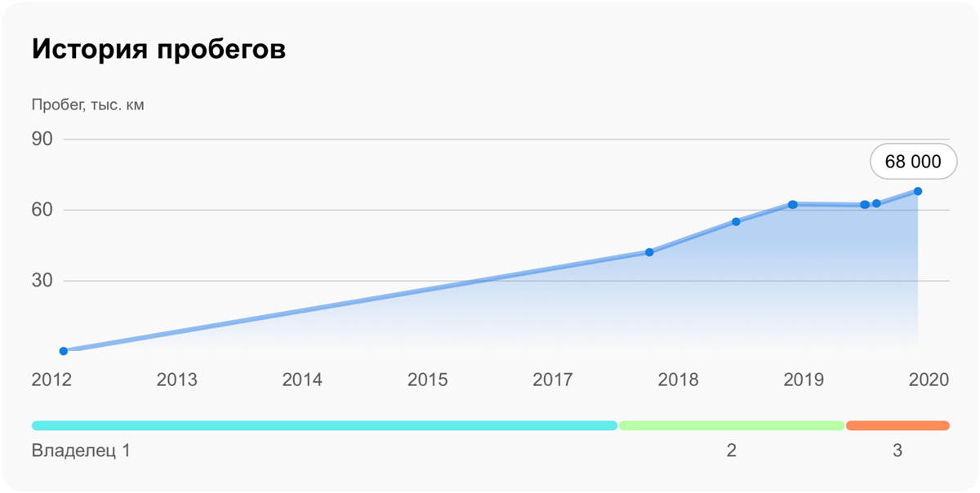Select the final data point at 68 000
Viewport: 980px width, 493px height.
tap(918, 191)
